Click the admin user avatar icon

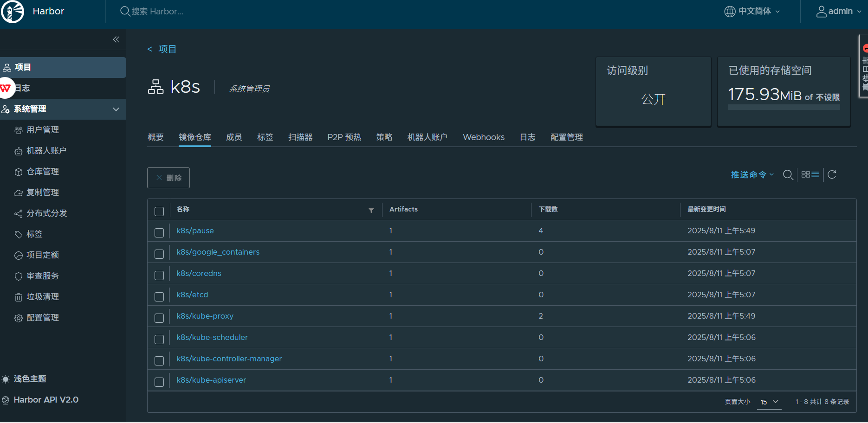coord(821,12)
